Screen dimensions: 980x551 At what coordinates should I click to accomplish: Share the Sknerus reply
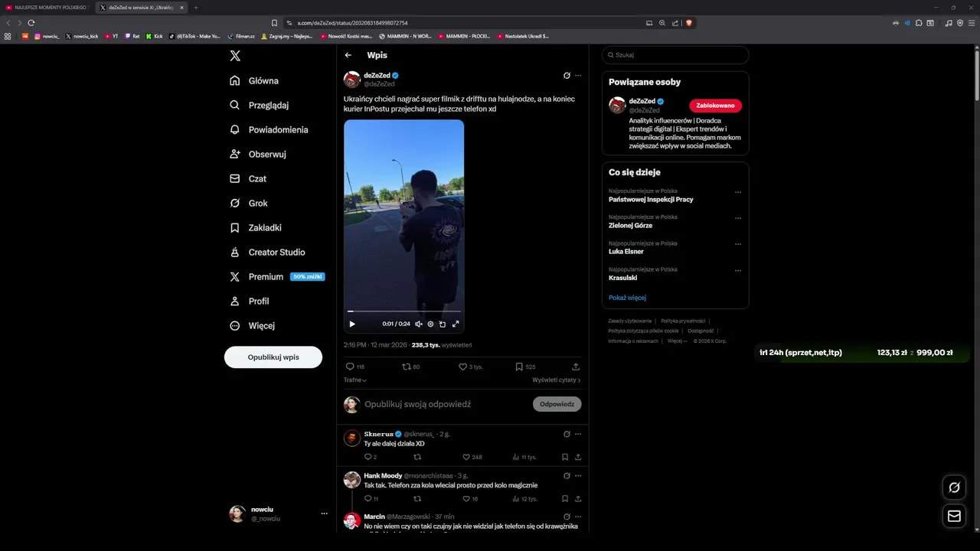click(578, 457)
